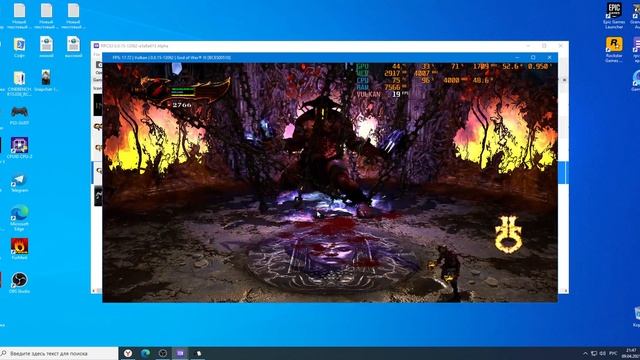Open the Софт folder on the desktop
This screenshot has height=360, width=640.
tap(19, 47)
